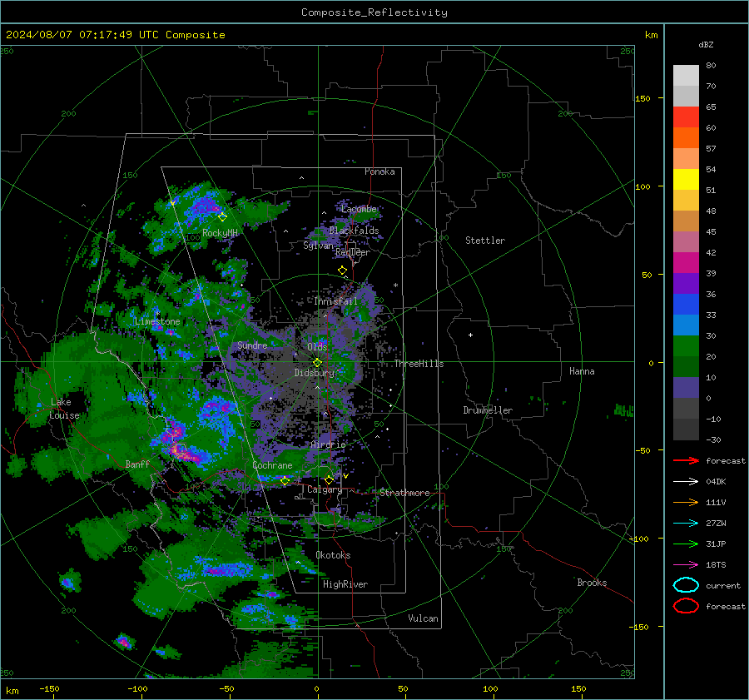Click the white asterisk marker east of Innisfail
This screenshot has width=749, height=700.
coord(395,285)
